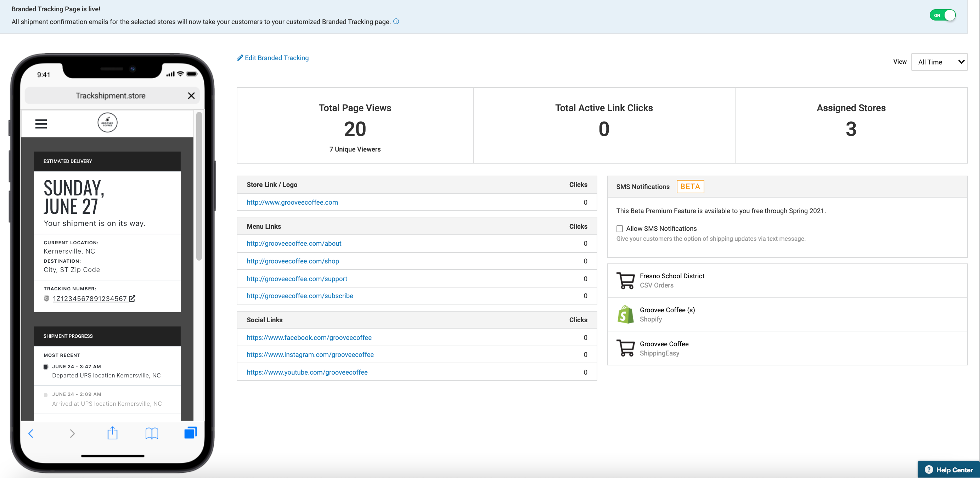980x478 pixels.
Task: Open the hamburger menu in phone preview
Action: (x=41, y=124)
